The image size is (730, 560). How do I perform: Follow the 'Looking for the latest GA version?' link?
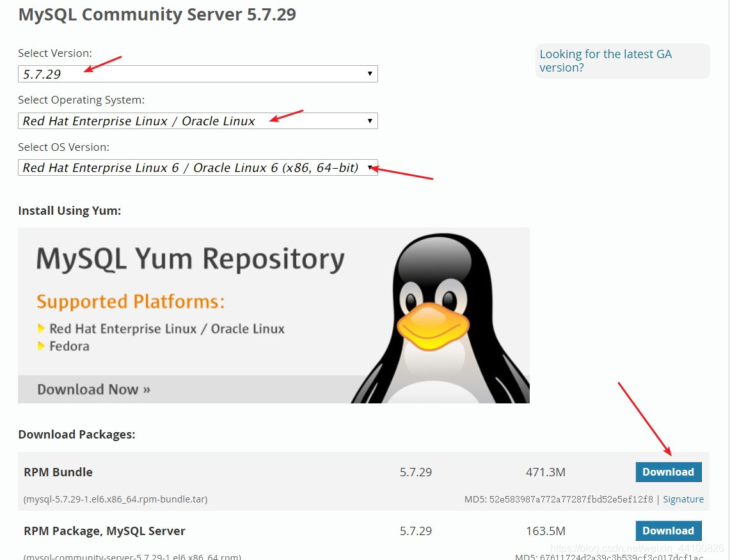pos(605,61)
